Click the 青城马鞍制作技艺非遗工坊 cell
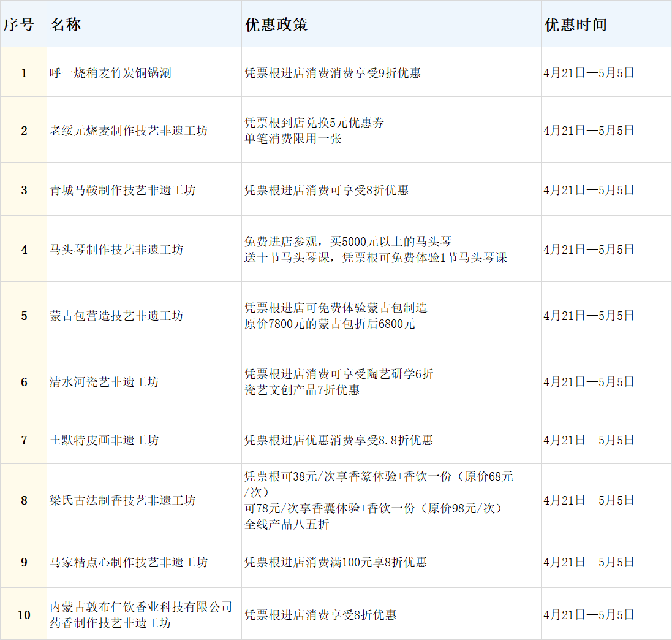This screenshot has width=672, height=640. 123,190
